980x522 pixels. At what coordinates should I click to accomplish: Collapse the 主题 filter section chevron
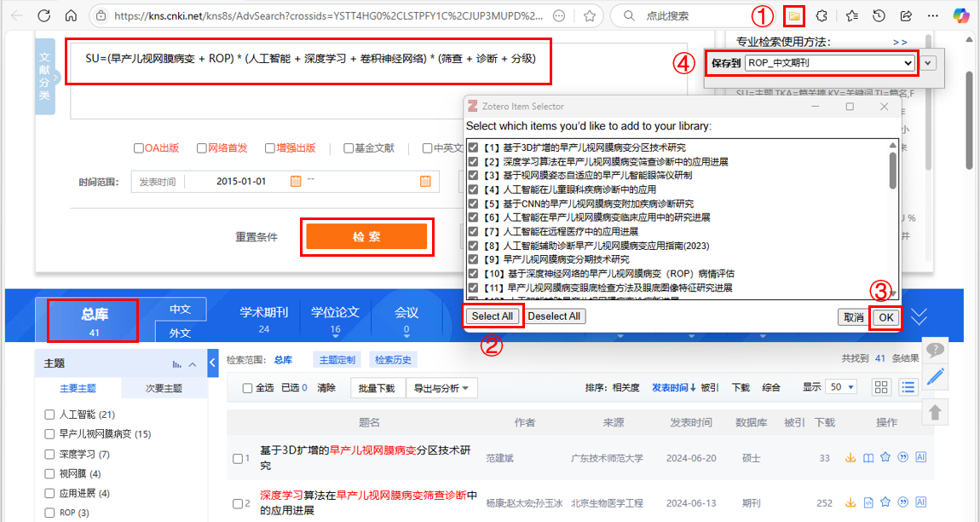click(193, 364)
